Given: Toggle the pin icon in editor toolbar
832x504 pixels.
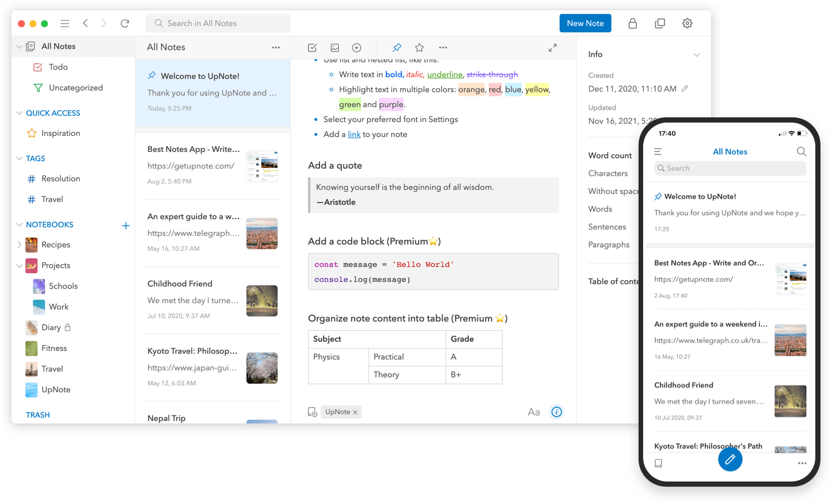Looking at the screenshot, I should point(397,48).
